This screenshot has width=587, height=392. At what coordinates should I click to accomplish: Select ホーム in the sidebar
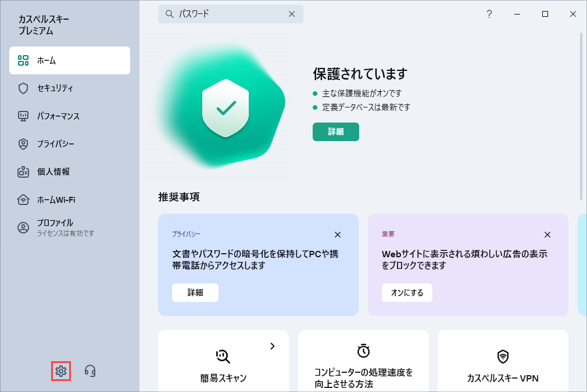click(70, 60)
